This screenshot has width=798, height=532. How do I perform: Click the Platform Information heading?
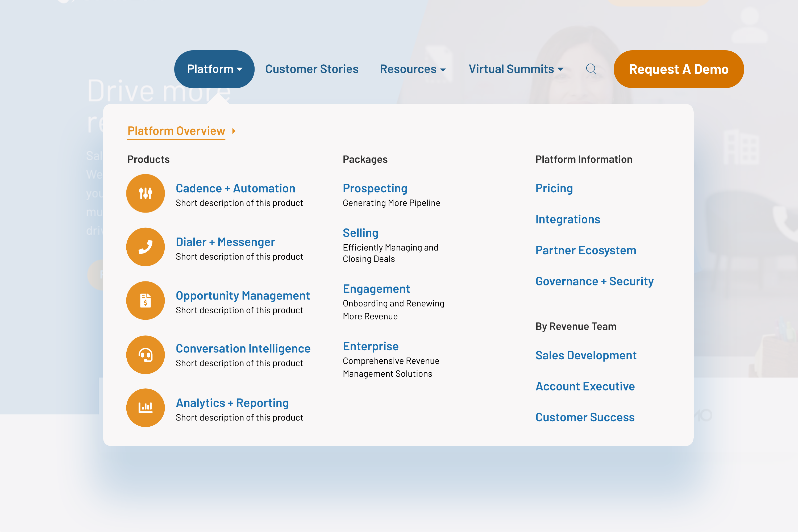tap(584, 159)
